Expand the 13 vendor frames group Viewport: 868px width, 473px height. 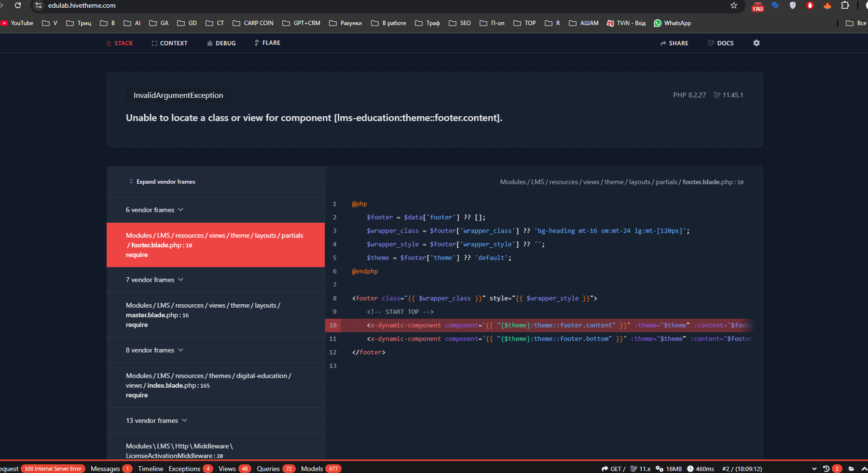tap(216, 420)
